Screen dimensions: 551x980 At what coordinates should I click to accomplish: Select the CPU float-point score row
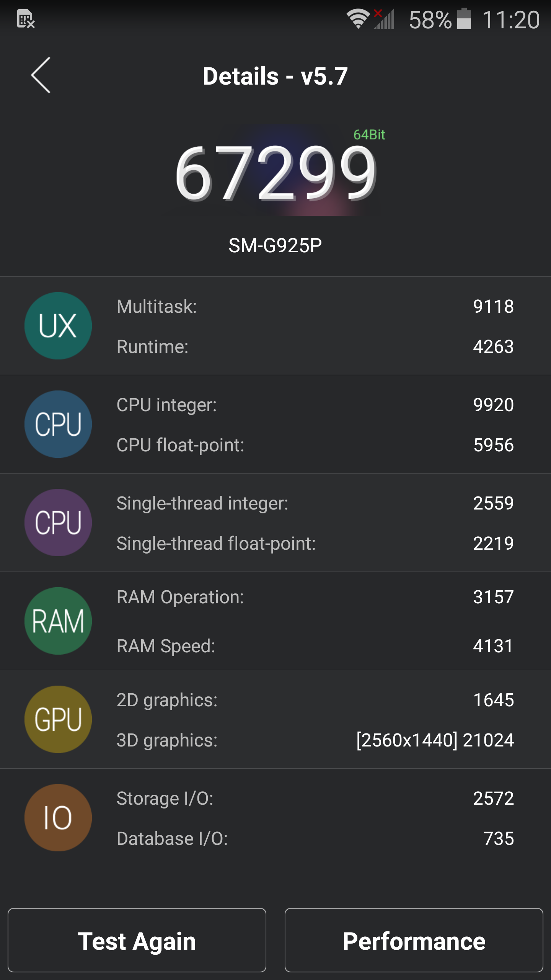click(x=315, y=445)
